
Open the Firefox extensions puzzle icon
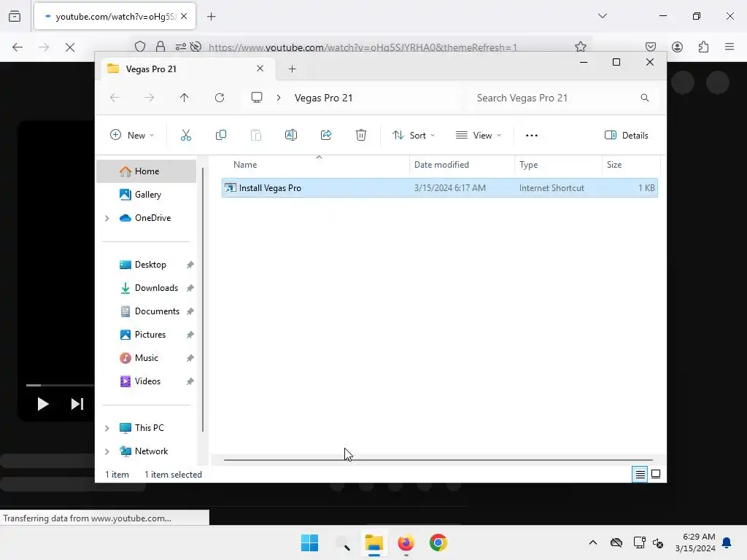click(703, 47)
